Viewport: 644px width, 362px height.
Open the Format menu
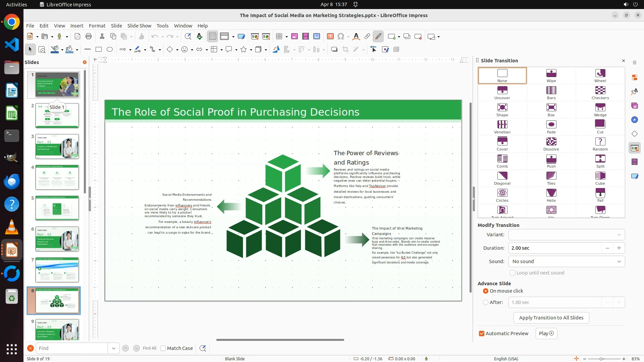click(x=97, y=26)
